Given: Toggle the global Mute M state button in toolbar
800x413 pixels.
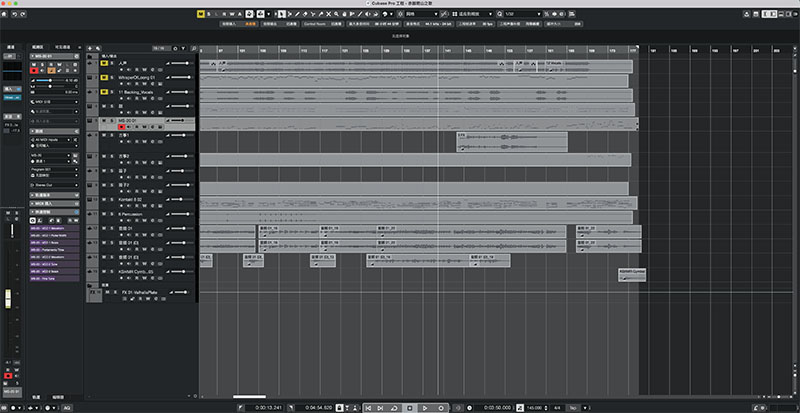Looking at the screenshot, I should (x=202, y=14).
